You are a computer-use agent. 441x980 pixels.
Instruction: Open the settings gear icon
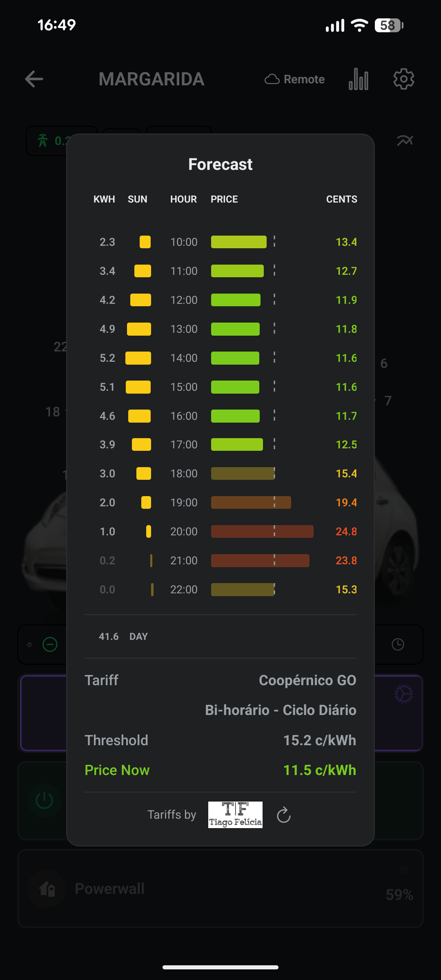coord(403,79)
